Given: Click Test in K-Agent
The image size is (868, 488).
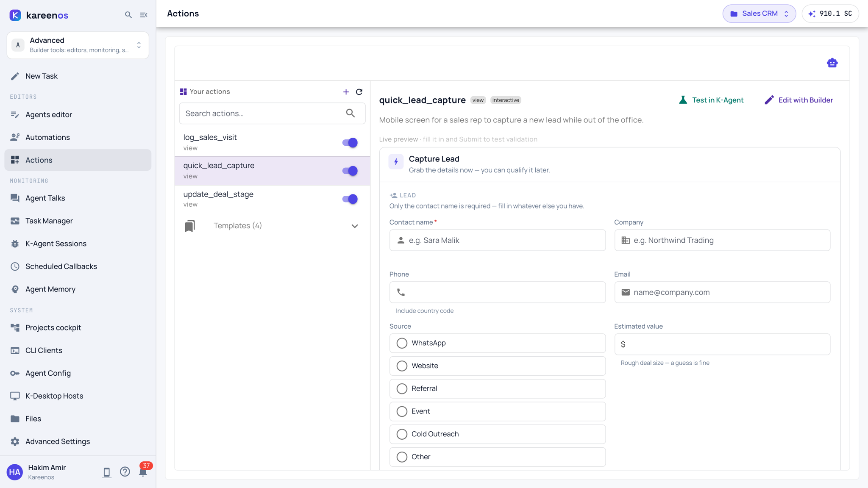Looking at the screenshot, I should (711, 100).
